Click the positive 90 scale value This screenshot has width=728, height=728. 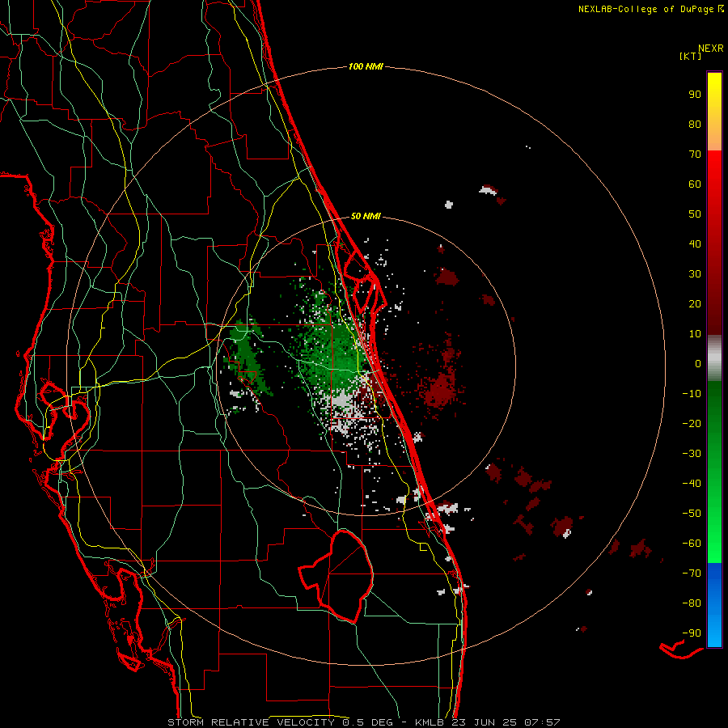tap(695, 95)
